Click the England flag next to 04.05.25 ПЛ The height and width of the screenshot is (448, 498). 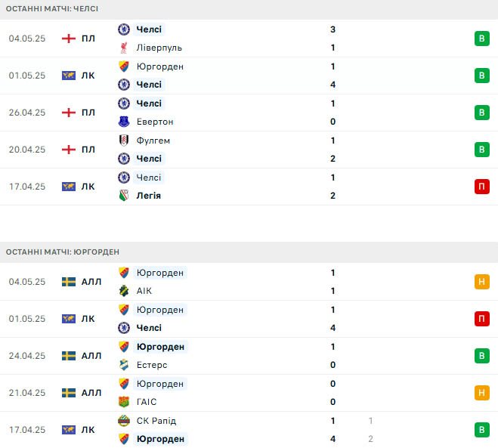coord(69,39)
